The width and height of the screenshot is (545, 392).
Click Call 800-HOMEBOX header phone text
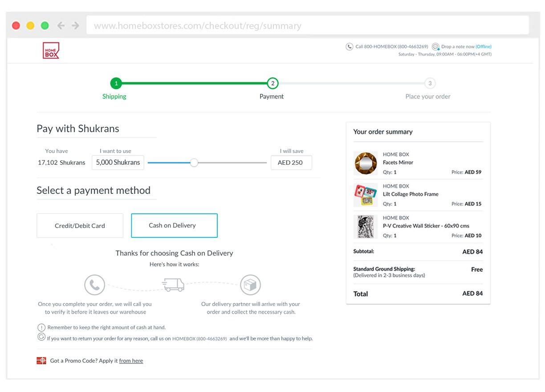coord(392,46)
